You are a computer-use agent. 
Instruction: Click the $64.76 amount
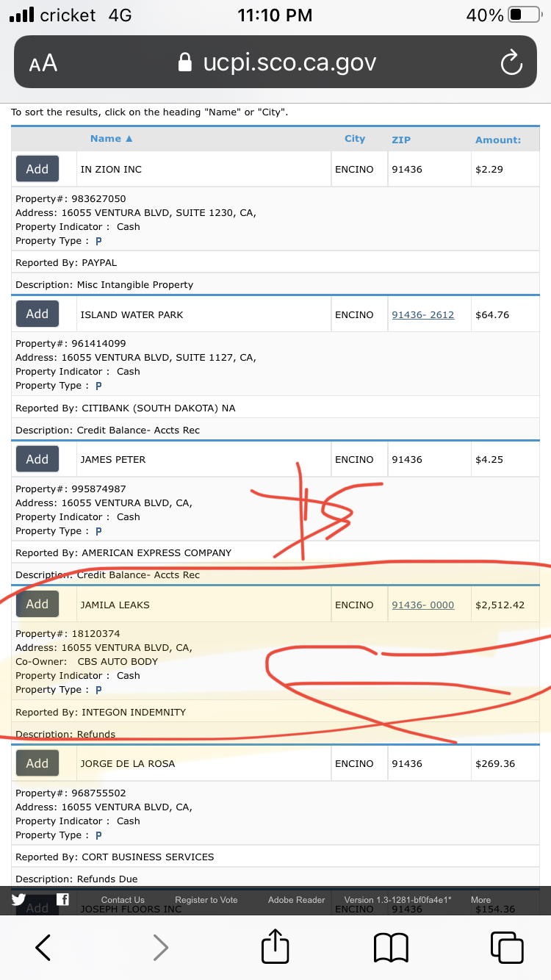(492, 314)
